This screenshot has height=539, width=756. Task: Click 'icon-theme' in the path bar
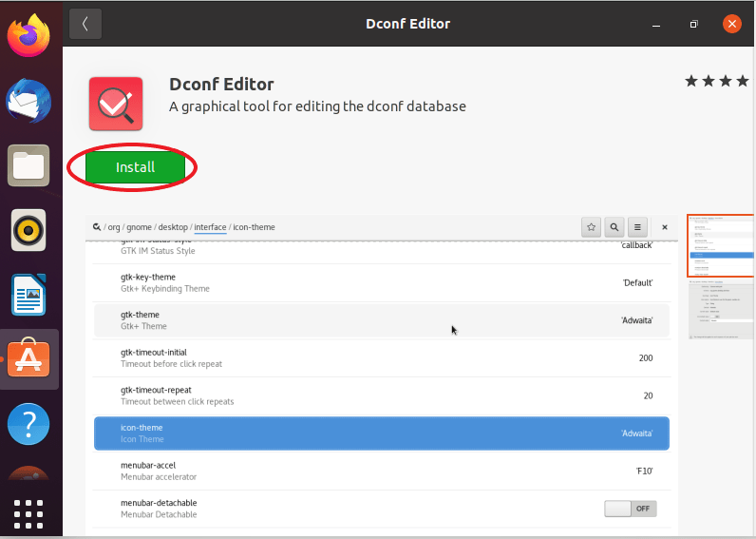click(255, 227)
